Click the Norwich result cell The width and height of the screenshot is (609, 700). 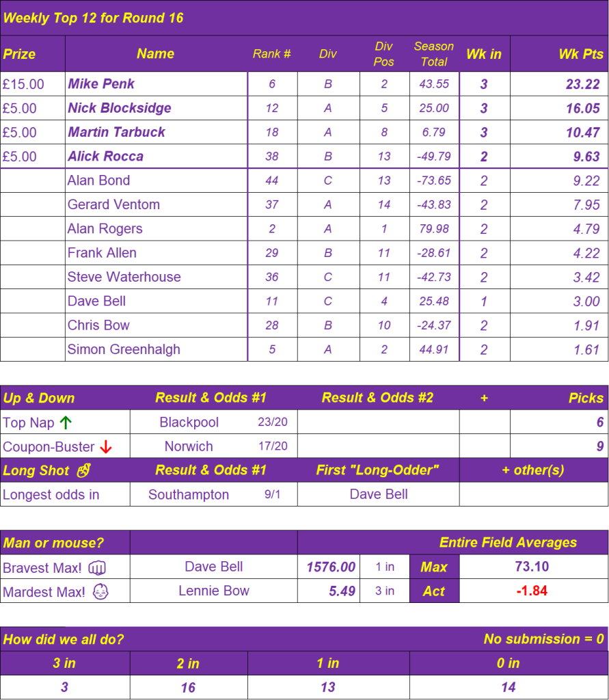coord(189,447)
